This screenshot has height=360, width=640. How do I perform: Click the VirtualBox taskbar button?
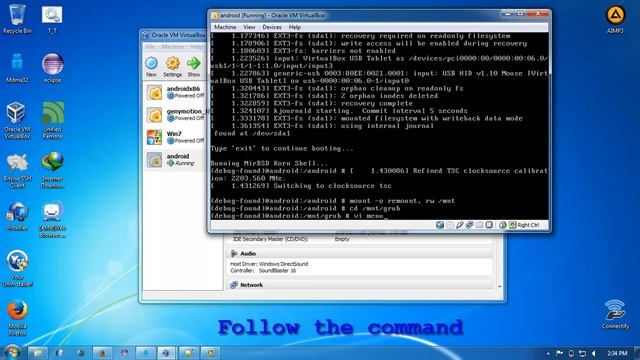tap(166, 353)
